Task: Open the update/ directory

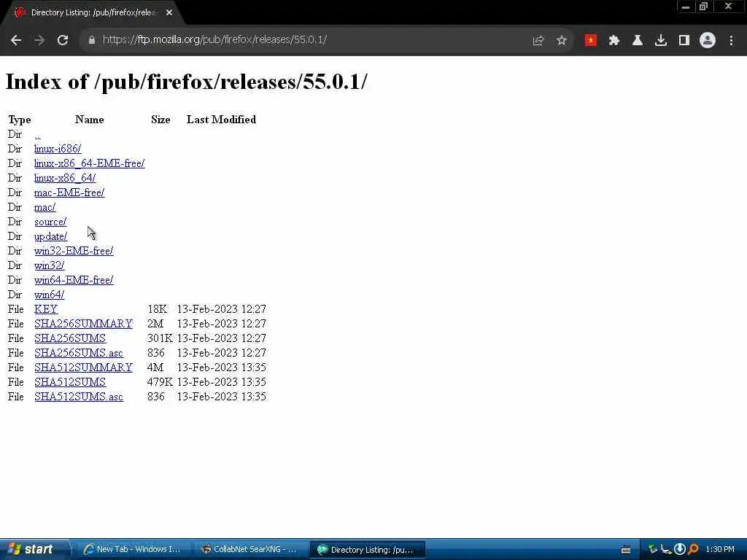Action: tap(50, 237)
